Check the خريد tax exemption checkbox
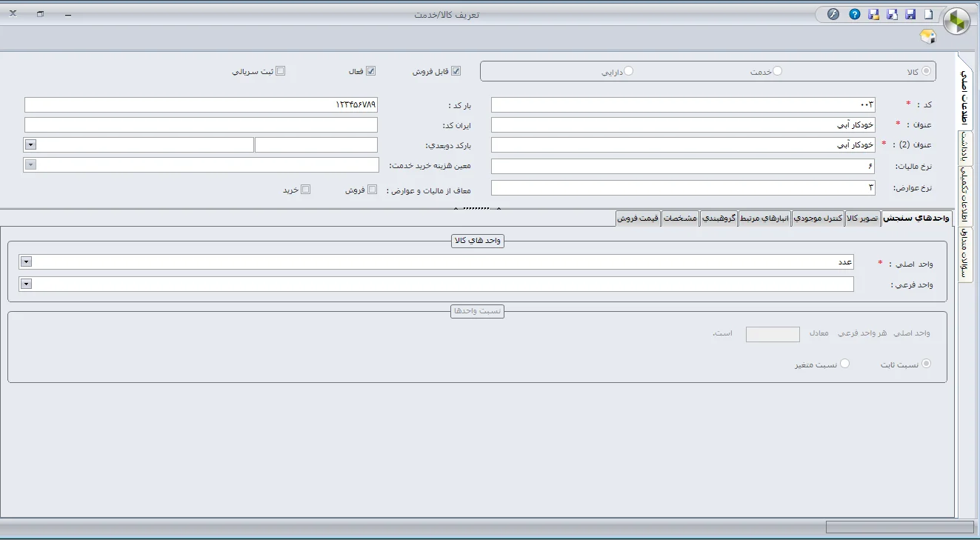980x540 pixels. click(304, 190)
